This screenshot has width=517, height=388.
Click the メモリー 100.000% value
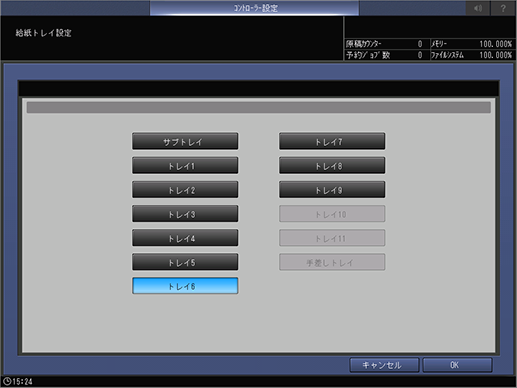[x=496, y=44]
